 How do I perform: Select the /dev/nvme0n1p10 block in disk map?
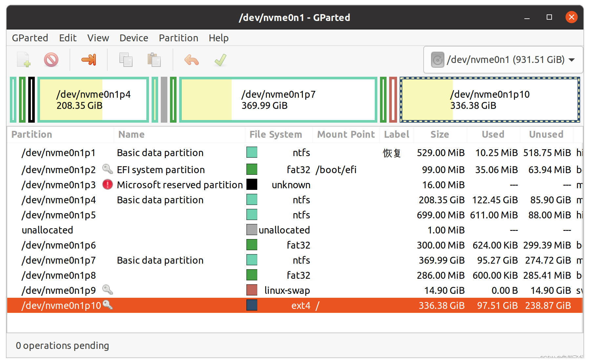[x=490, y=100]
